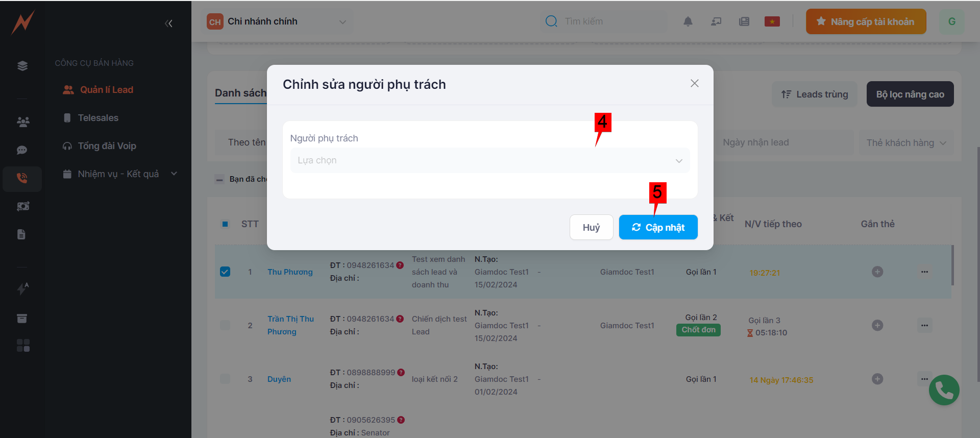Image resolution: width=980 pixels, height=438 pixels.
Task: Collapse the sidebar with double-chevron icon
Action: click(x=168, y=23)
